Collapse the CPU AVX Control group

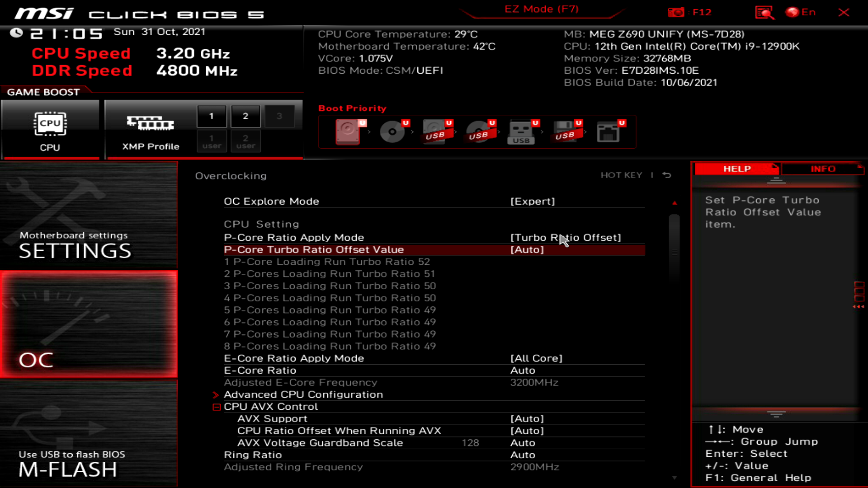point(217,407)
